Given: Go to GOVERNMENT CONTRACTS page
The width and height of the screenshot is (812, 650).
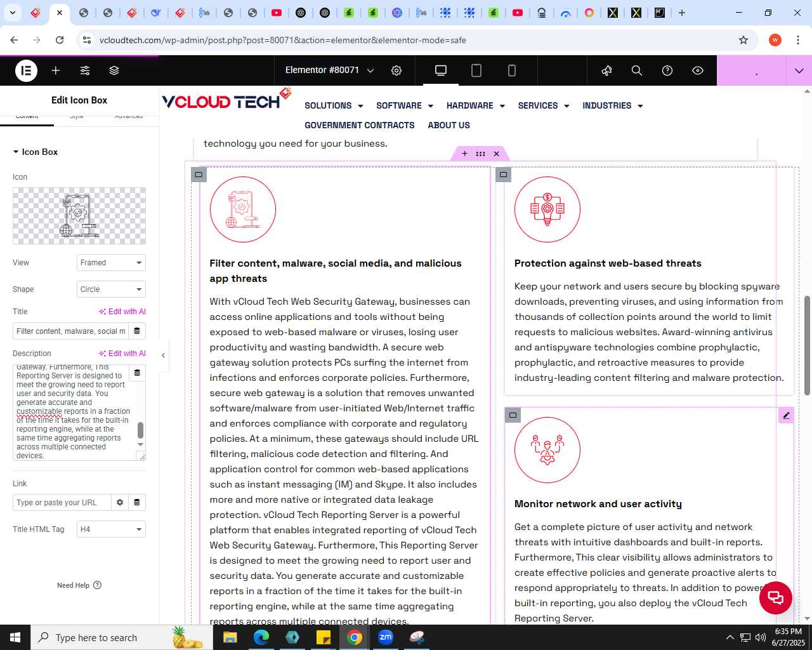Looking at the screenshot, I should [360, 125].
